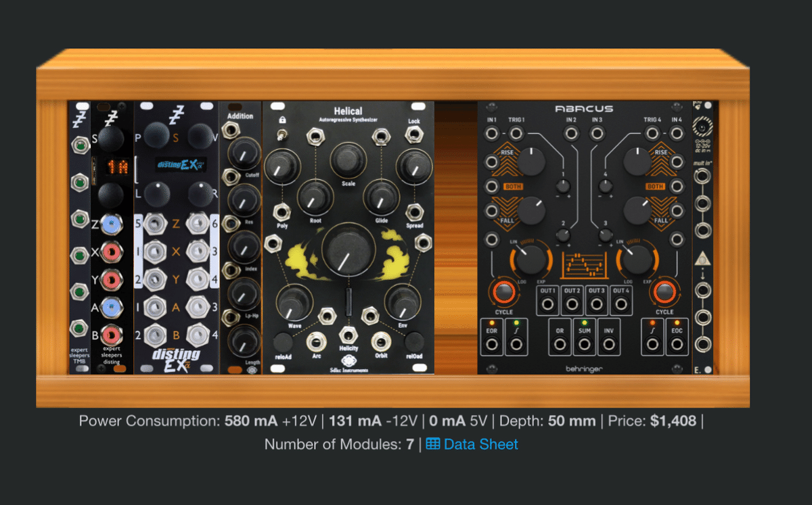Click the DC power barrel connector
Viewport: 812px width, 505px height.
[702, 128]
